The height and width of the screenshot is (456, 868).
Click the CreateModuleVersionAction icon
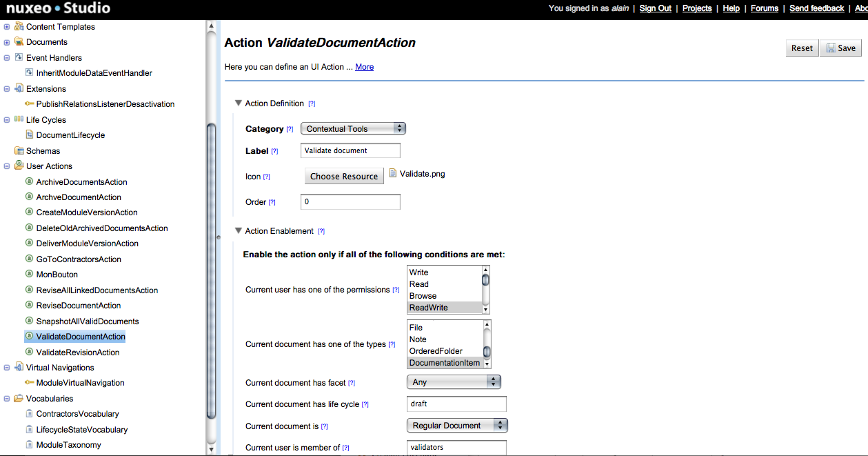29,212
